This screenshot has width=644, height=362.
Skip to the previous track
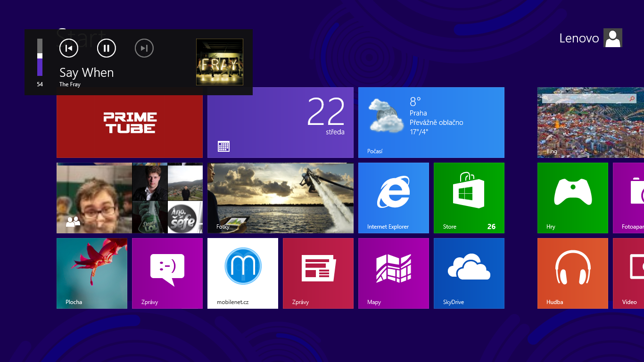68,48
